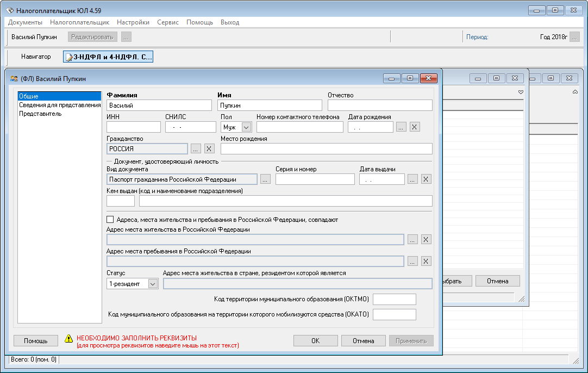588x373 pixels.
Task: Open calendar picker for Дата выдачи
Action: pyautogui.click(x=412, y=179)
